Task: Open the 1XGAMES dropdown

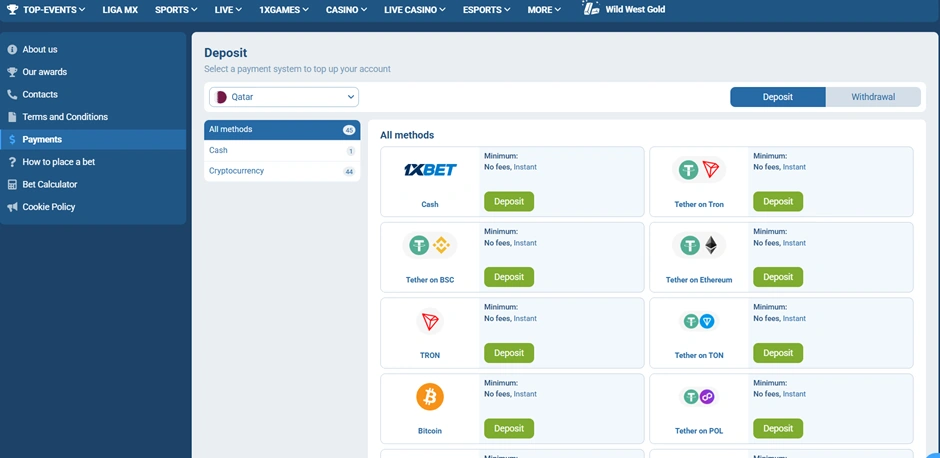Action: pos(284,10)
